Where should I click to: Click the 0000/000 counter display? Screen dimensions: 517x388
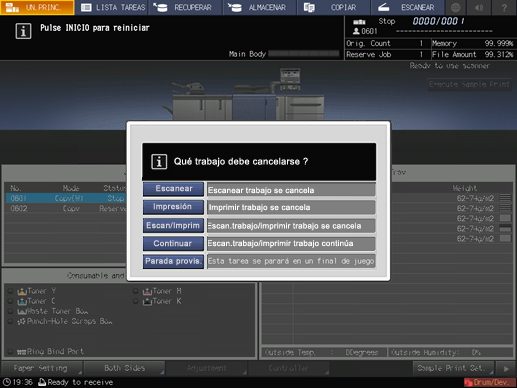coord(438,21)
